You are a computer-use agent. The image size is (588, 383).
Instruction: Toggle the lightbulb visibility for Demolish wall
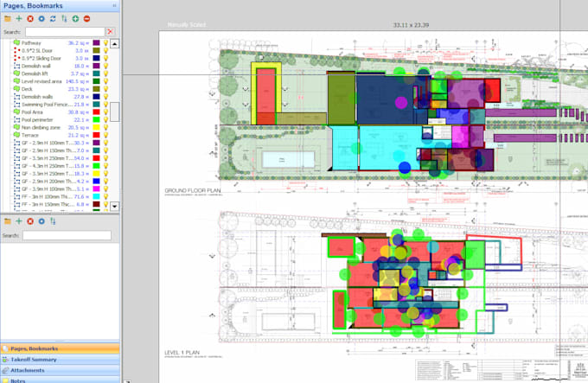coord(106,66)
